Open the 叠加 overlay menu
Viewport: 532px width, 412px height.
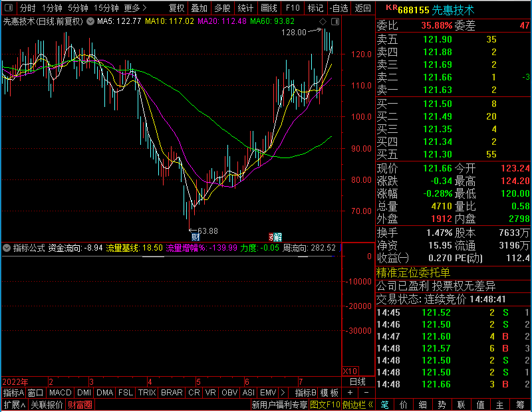tap(199, 8)
